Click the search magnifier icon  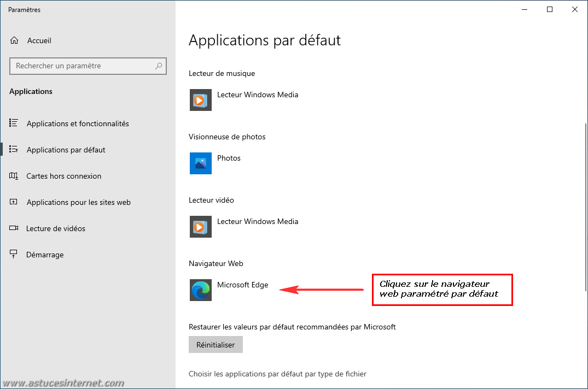coord(158,66)
